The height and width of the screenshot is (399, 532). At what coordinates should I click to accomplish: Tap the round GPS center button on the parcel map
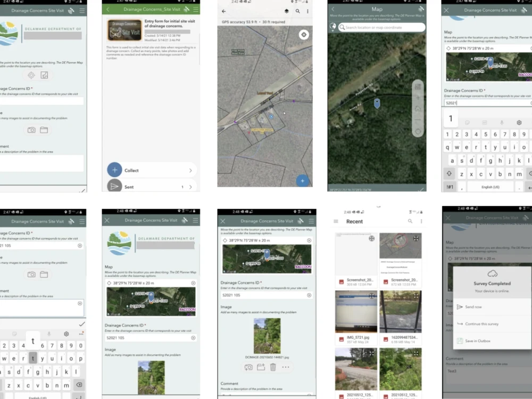tap(304, 35)
